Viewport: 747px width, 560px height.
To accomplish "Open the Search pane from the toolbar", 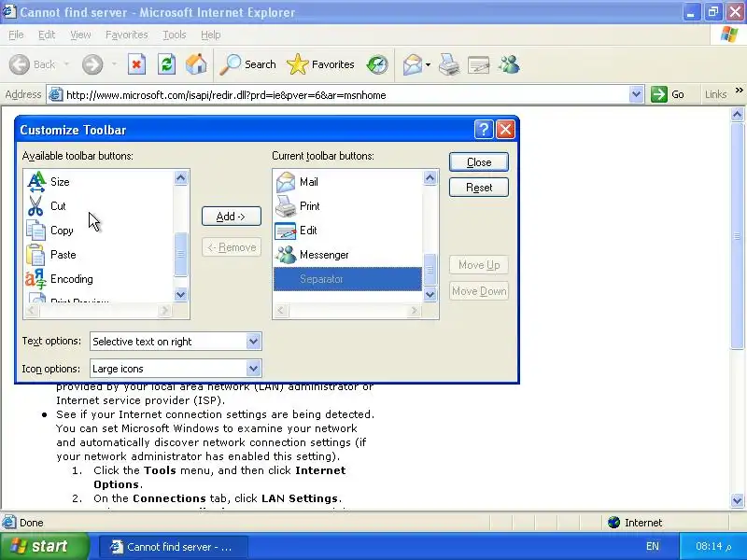I will (247, 64).
